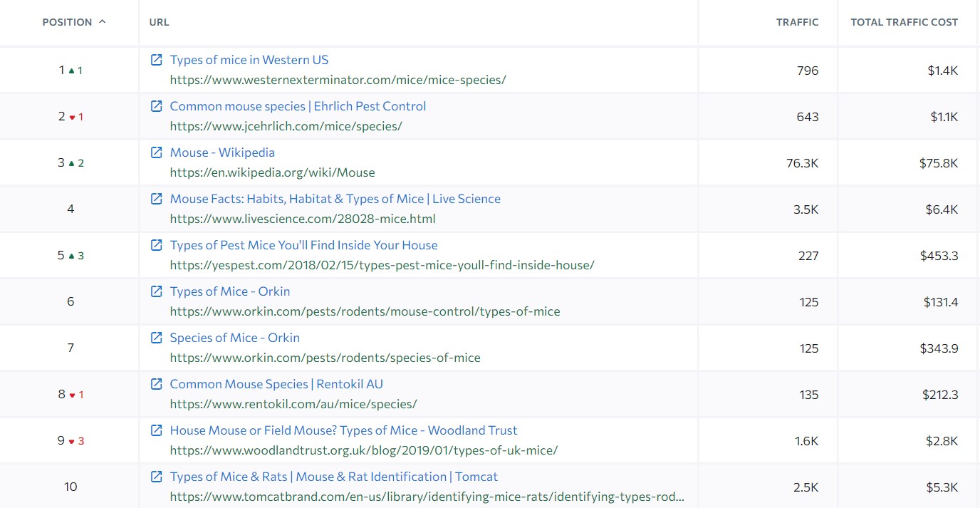Click the yespest.com URL text
Screen dimensions: 980x508
(382, 265)
